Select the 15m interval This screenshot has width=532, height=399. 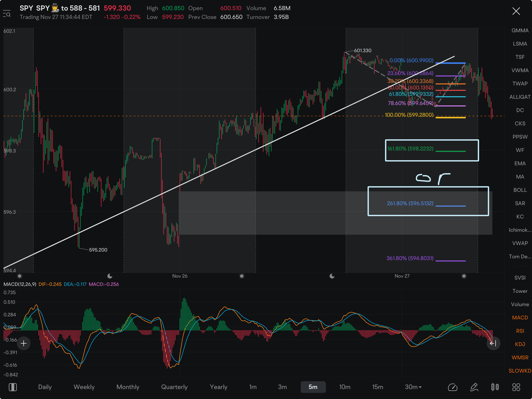coord(378,387)
